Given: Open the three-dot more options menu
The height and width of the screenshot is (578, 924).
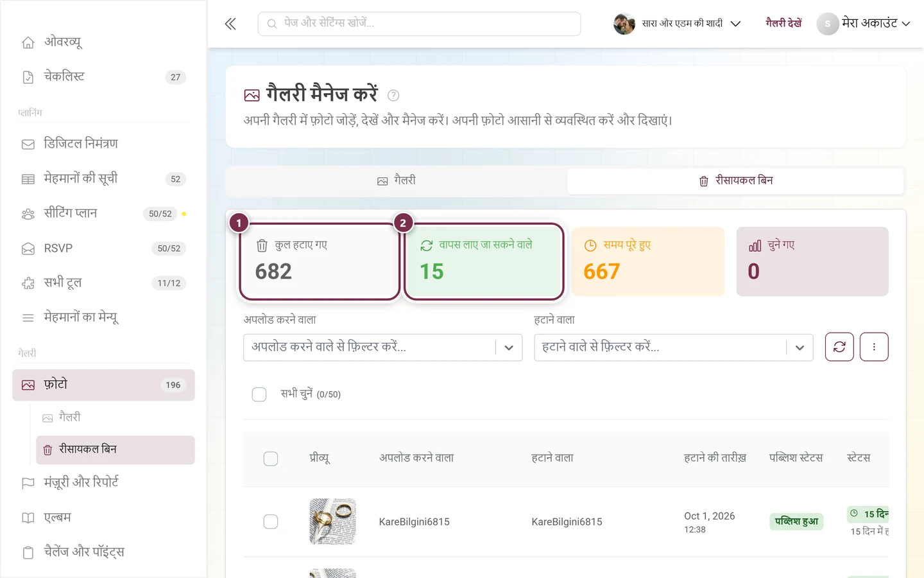Looking at the screenshot, I should (x=874, y=347).
